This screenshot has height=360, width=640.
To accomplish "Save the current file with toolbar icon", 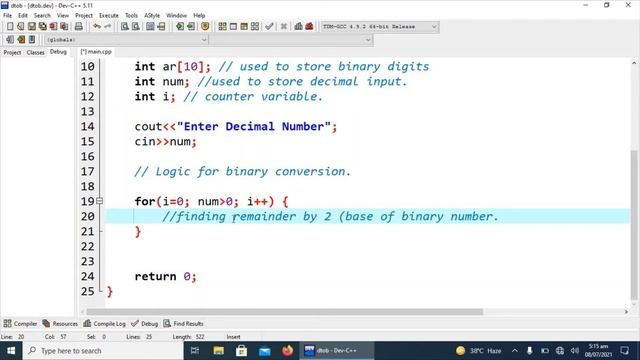I will click(31, 27).
